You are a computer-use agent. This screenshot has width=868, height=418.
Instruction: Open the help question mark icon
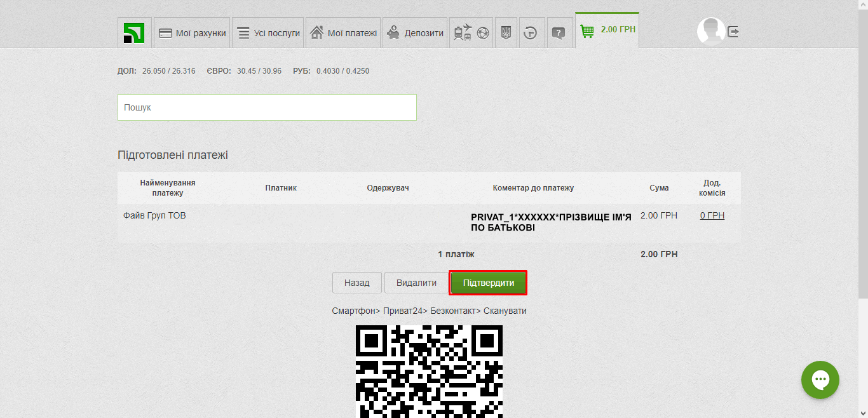point(559,33)
